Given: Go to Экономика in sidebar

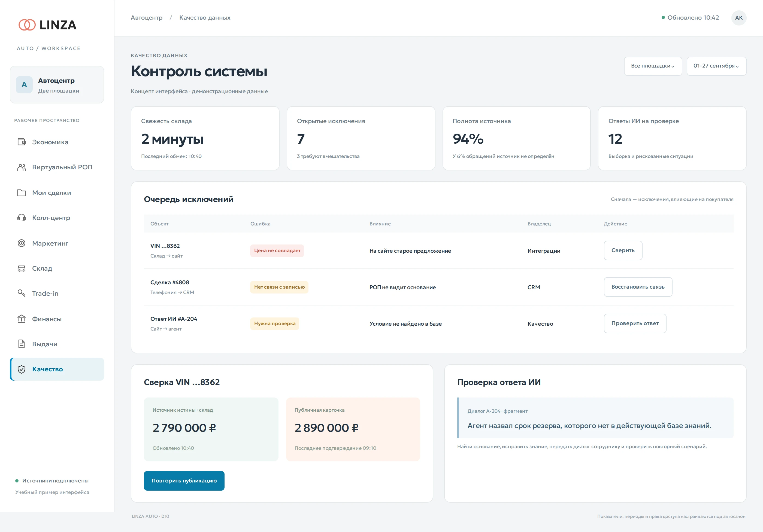Looking at the screenshot, I should click(x=57, y=142).
